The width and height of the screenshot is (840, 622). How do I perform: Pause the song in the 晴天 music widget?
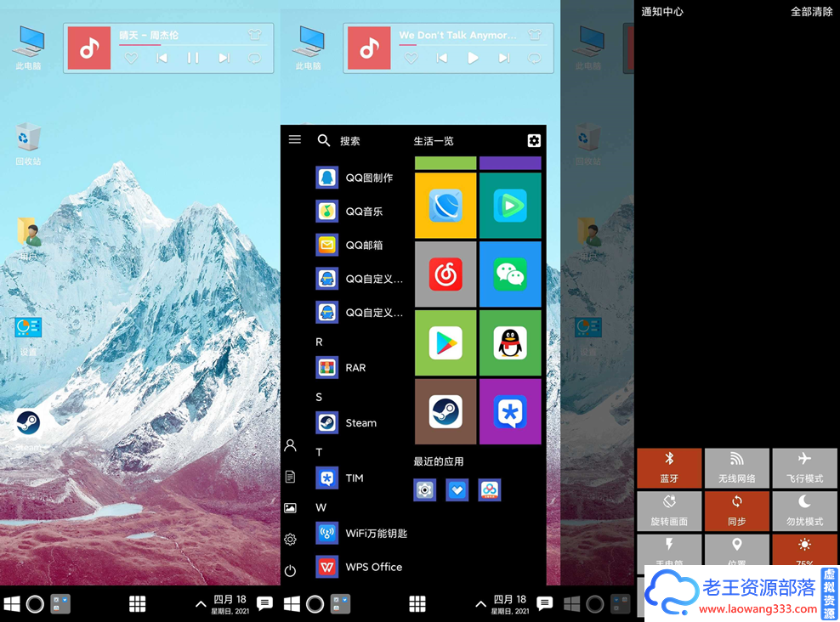tap(193, 58)
